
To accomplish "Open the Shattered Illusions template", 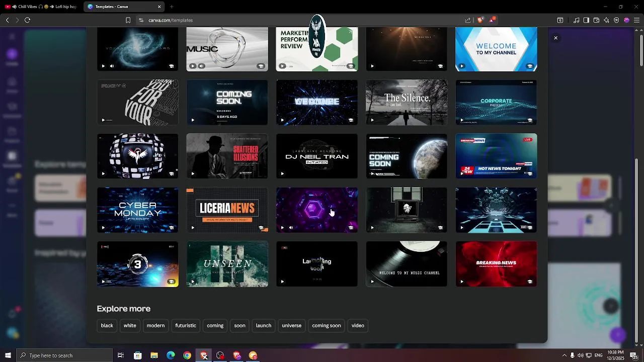I will coord(227,156).
